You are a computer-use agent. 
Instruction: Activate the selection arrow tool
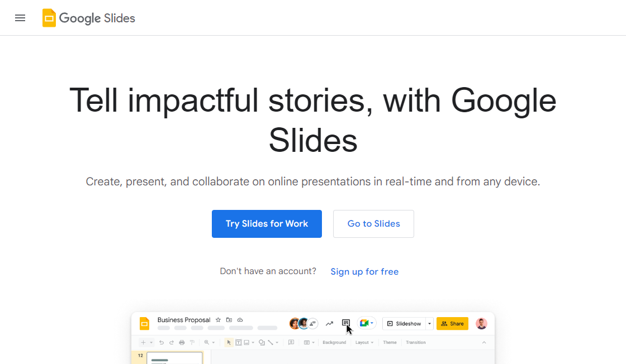tap(228, 342)
